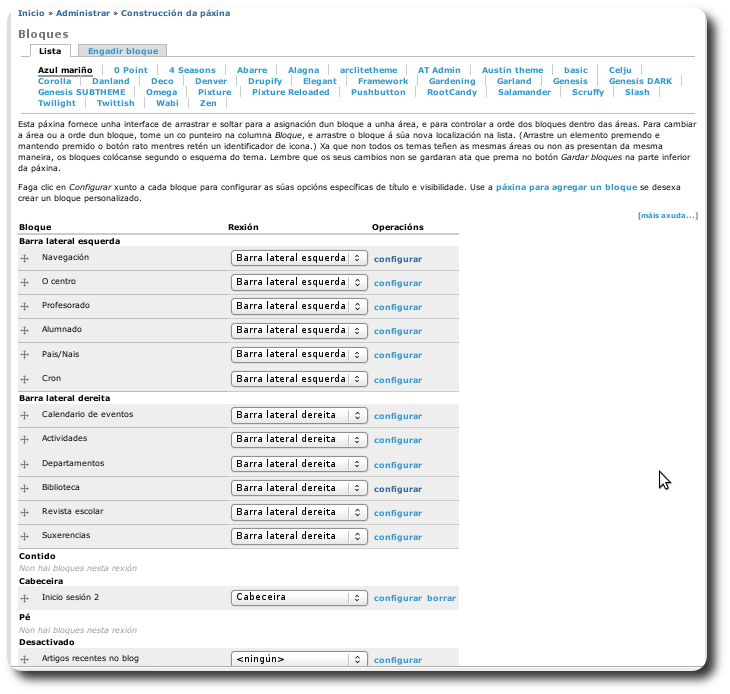Expand Cabeceira region dropdown for Inicio sesión 2
Image resolution: width=730 pixels, height=694 pixels.
pos(299,598)
